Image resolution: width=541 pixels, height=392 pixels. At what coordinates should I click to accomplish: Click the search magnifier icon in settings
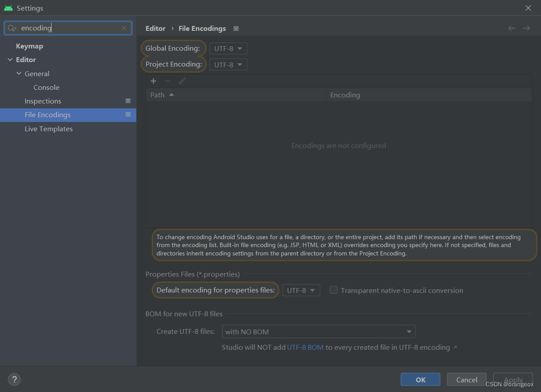(11, 28)
